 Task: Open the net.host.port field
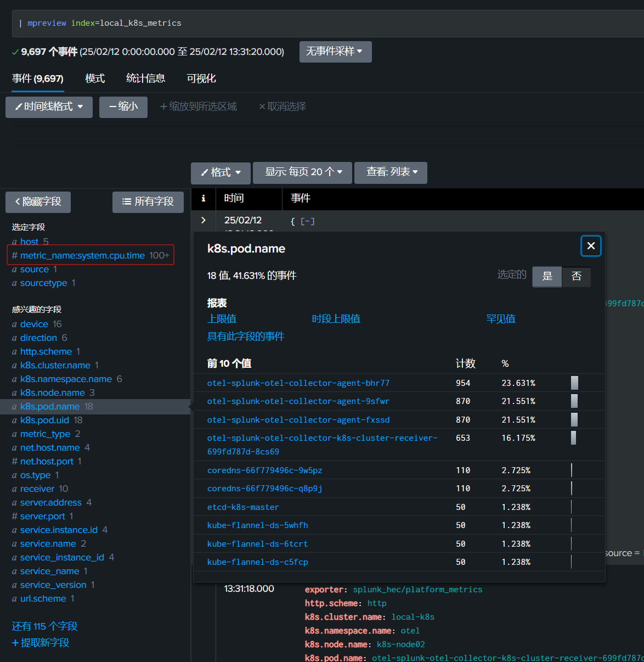pos(47,461)
